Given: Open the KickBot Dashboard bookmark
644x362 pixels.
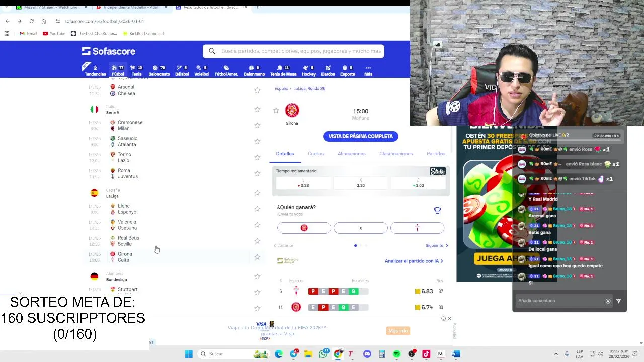Looking at the screenshot, I should pos(143,33).
